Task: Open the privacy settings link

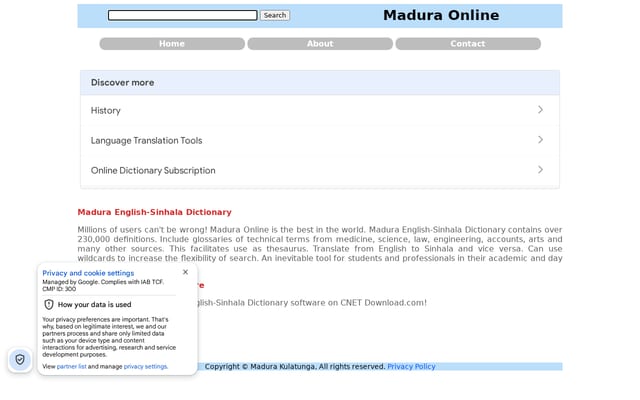Action: (x=145, y=367)
